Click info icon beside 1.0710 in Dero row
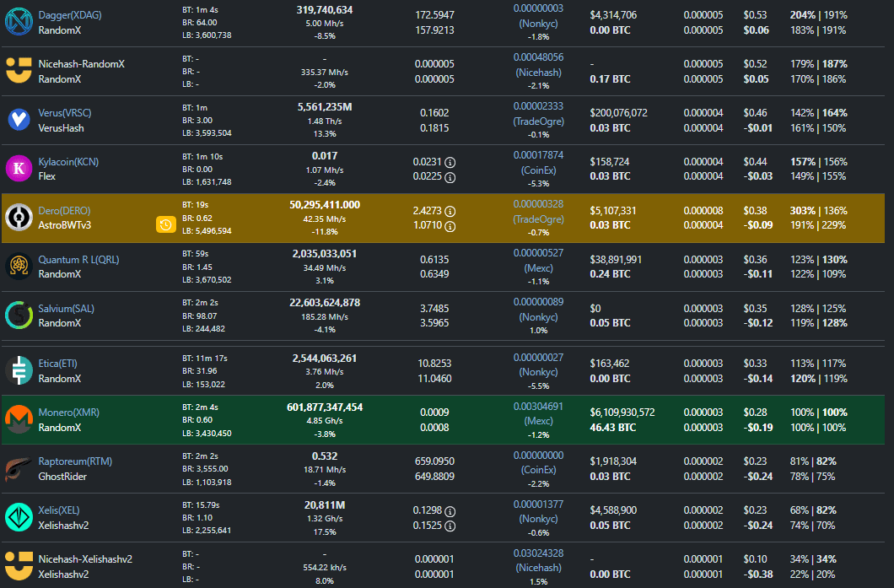Screen dimensions: 894x588 [450, 226]
